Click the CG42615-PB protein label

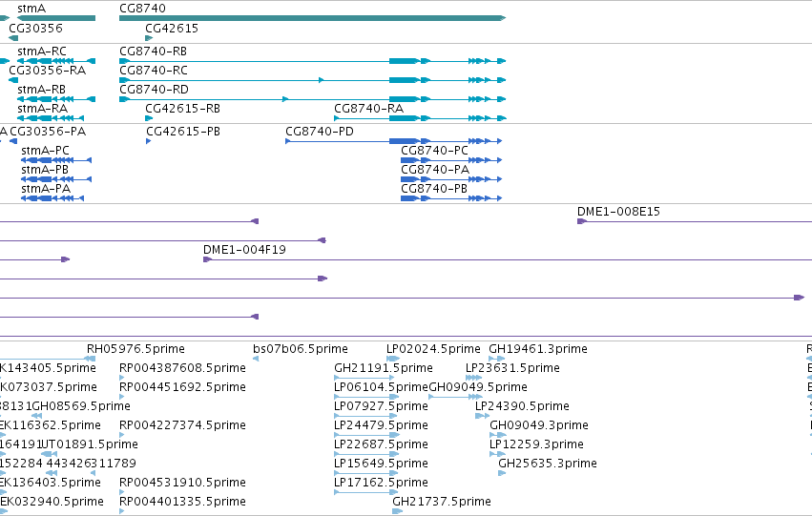183,132
